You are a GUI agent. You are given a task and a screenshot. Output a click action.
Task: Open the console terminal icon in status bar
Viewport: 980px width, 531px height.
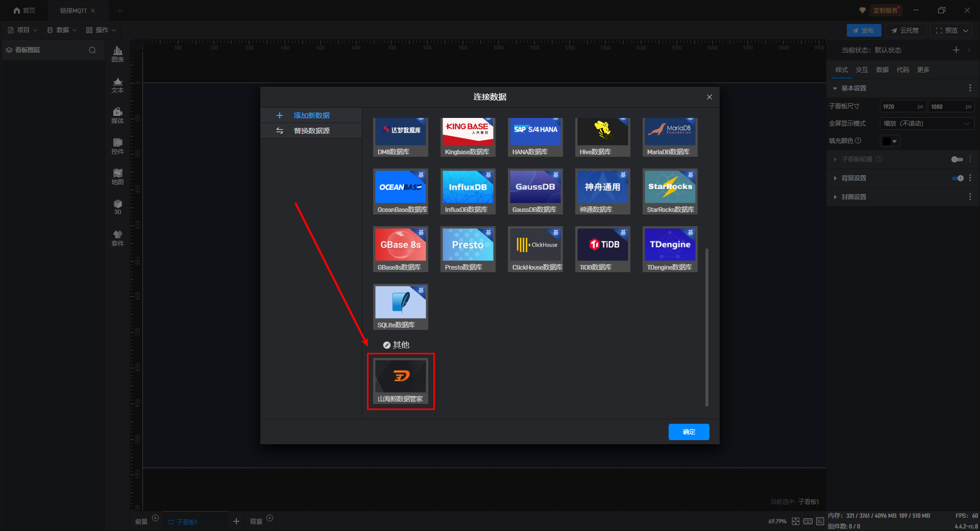(820, 521)
